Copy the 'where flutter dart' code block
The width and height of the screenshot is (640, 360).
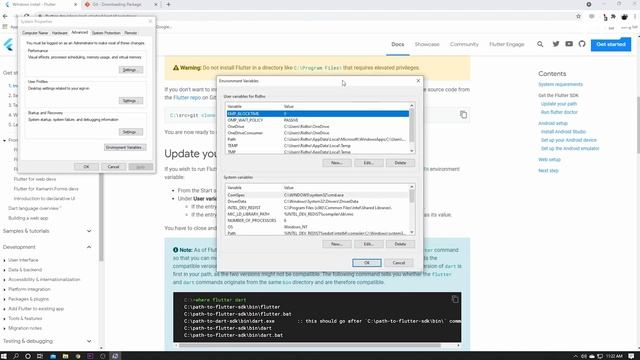[x=455, y=299]
